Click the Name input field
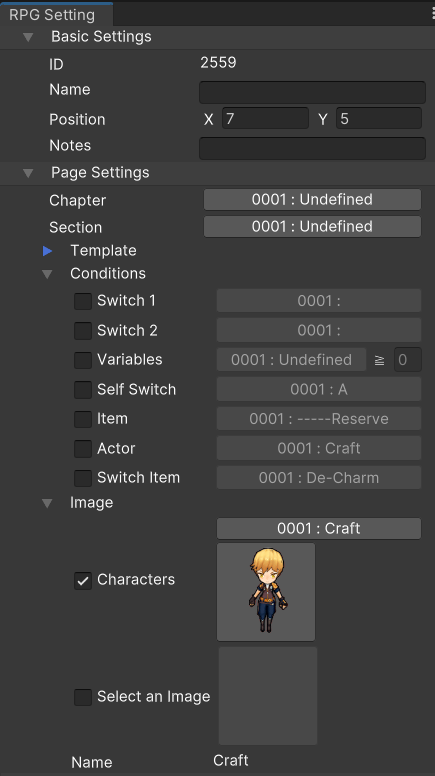 [312, 93]
